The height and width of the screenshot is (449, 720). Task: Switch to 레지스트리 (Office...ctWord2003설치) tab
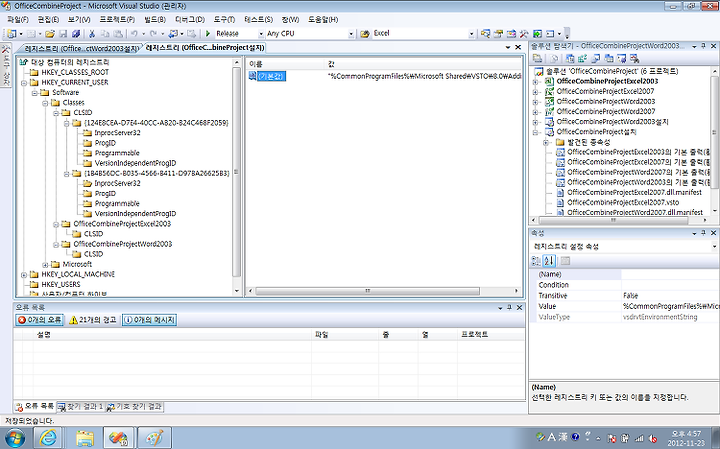click(81, 48)
